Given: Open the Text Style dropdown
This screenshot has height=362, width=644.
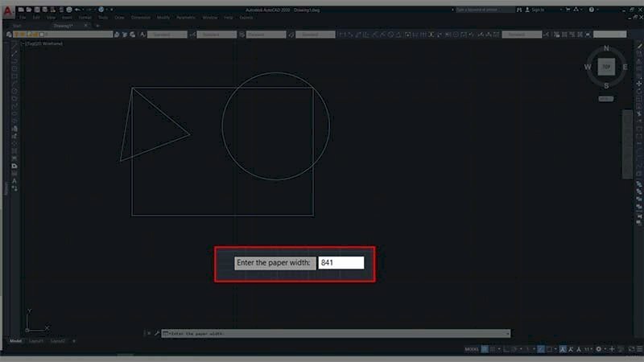Looking at the screenshot, I should click(x=168, y=35).
